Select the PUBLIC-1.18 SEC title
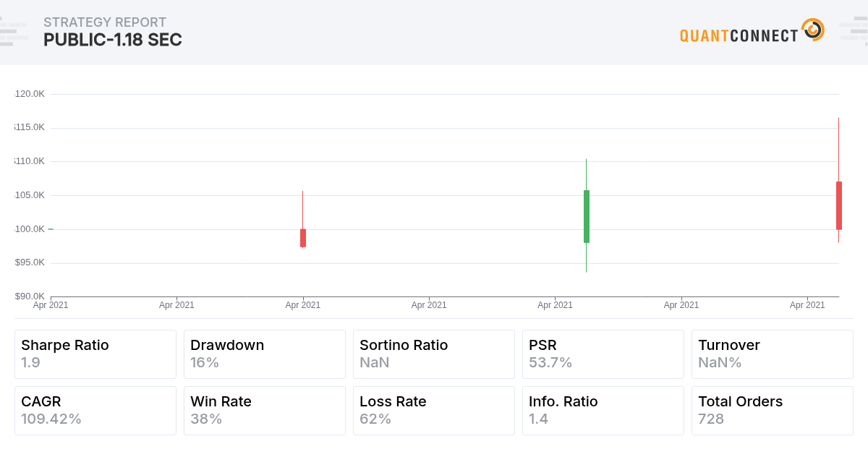The width and height of the screenshot is (868, 457). click(x=113, y=40)
